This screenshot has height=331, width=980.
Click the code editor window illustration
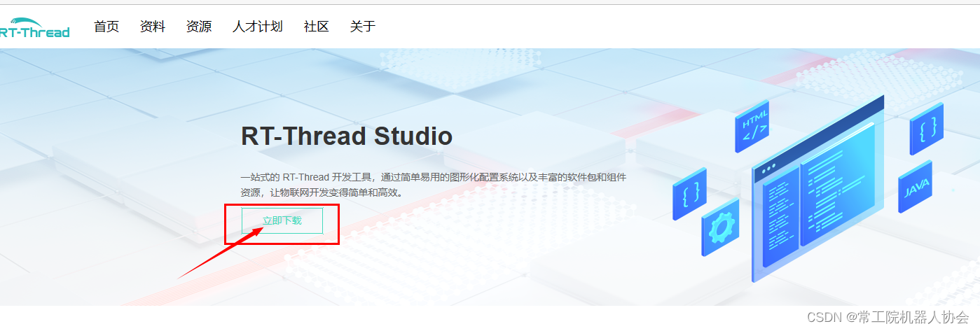[x=818, y=189]
